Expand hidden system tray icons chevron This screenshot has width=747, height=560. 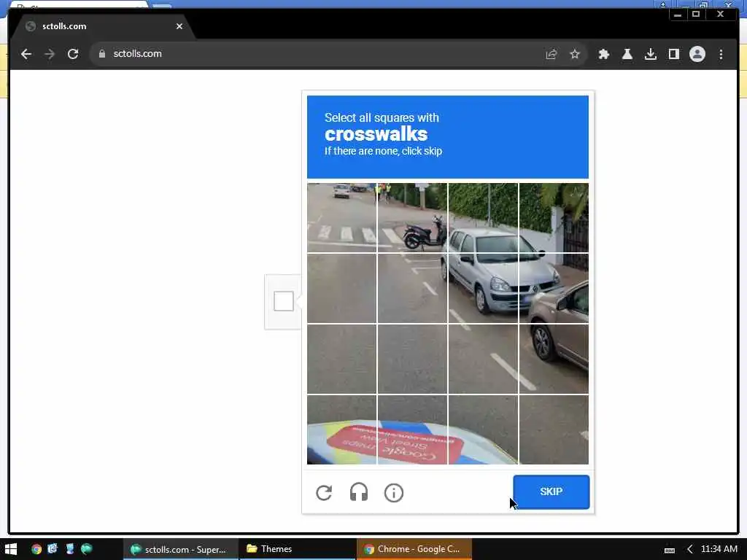point(689,550)
